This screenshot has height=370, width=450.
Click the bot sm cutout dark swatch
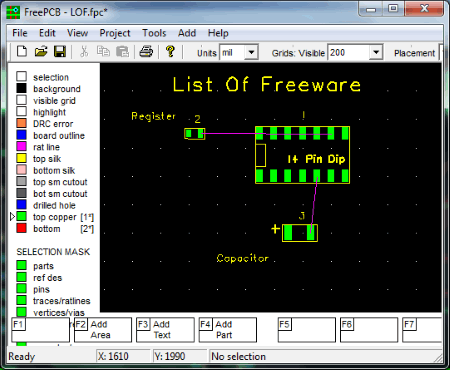click(x=22, y=193)
